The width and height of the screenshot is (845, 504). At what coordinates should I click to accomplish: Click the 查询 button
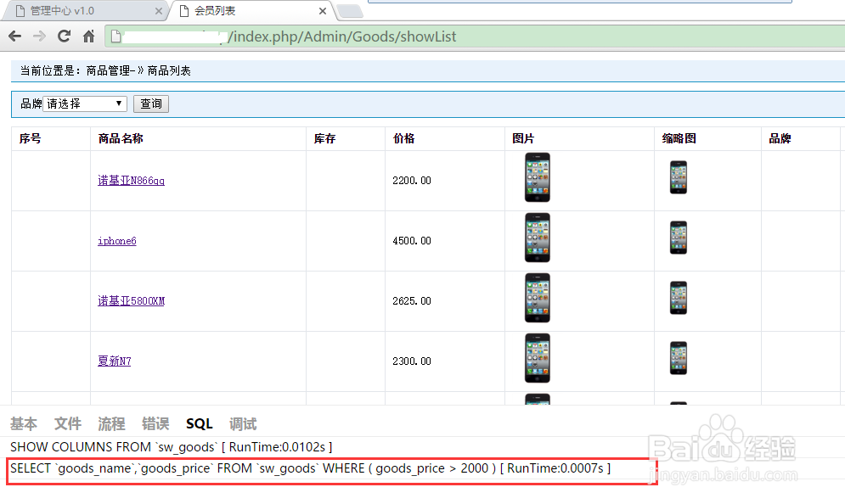[151, 104]
